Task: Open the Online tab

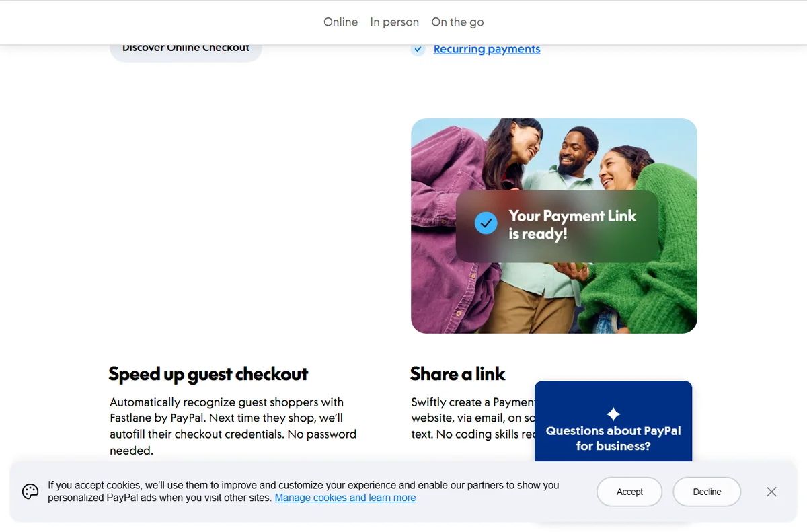Action: point(340,22)
